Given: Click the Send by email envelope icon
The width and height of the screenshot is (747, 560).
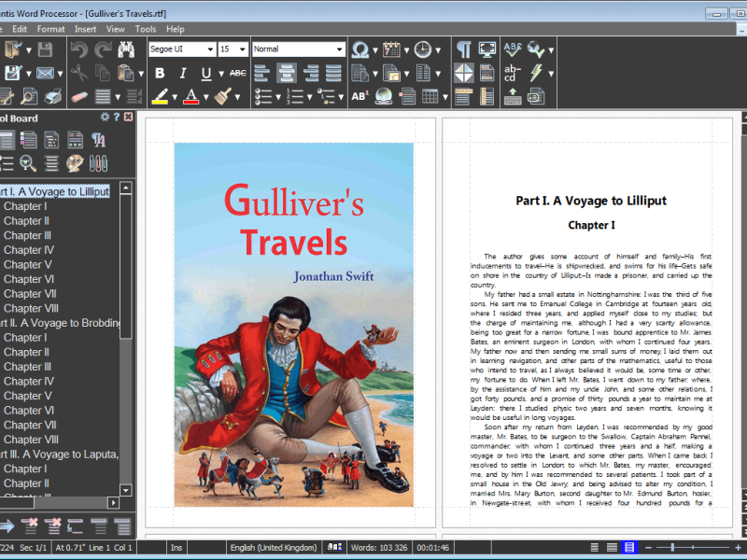Looking at the screenshot, I should (45, 73).
